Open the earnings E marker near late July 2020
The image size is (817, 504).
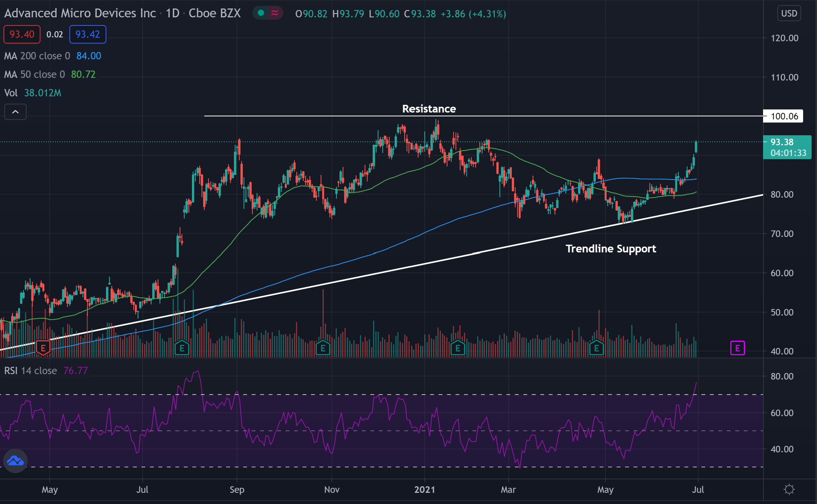182,348
